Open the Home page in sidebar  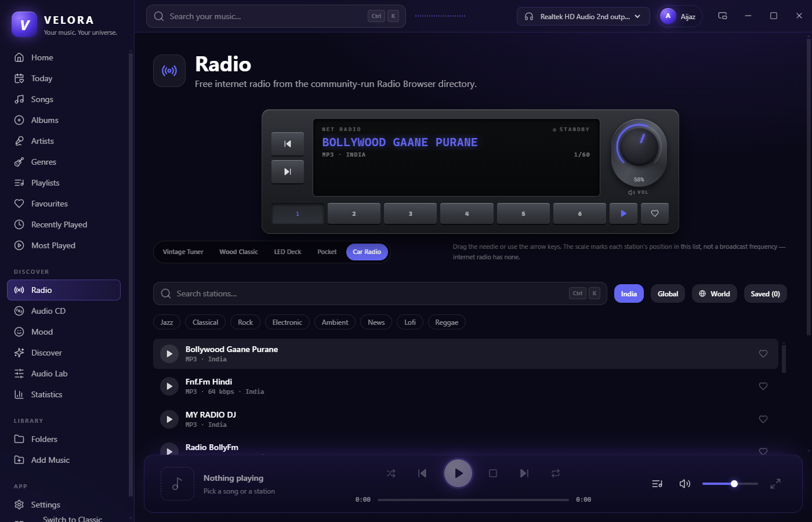(64, 57)
